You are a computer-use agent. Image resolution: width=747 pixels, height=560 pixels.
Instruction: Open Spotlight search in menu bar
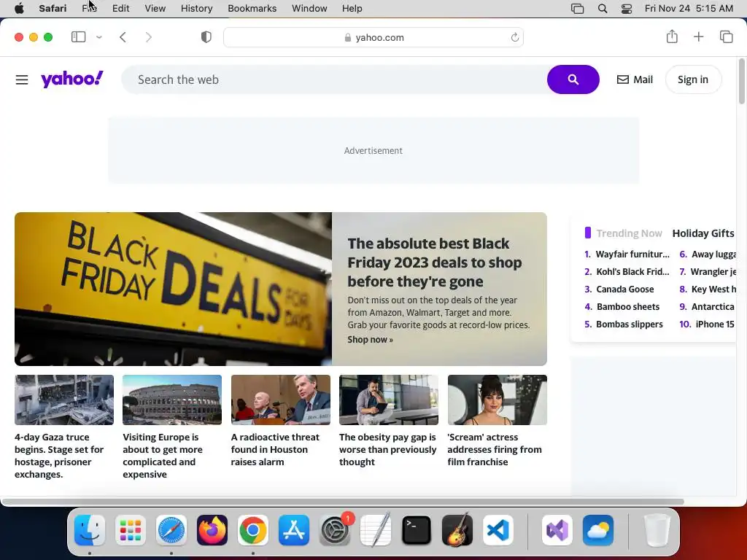[602, 9]
